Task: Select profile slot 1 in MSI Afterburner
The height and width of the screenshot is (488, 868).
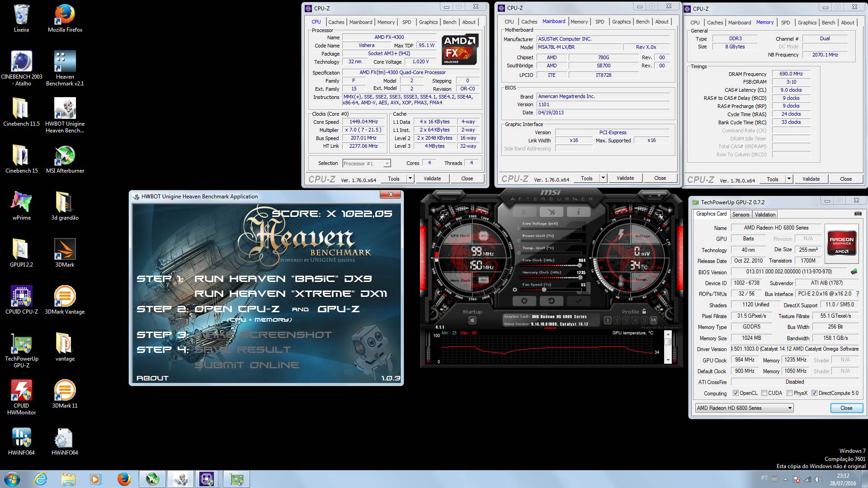Action: (x=608, y=320)
